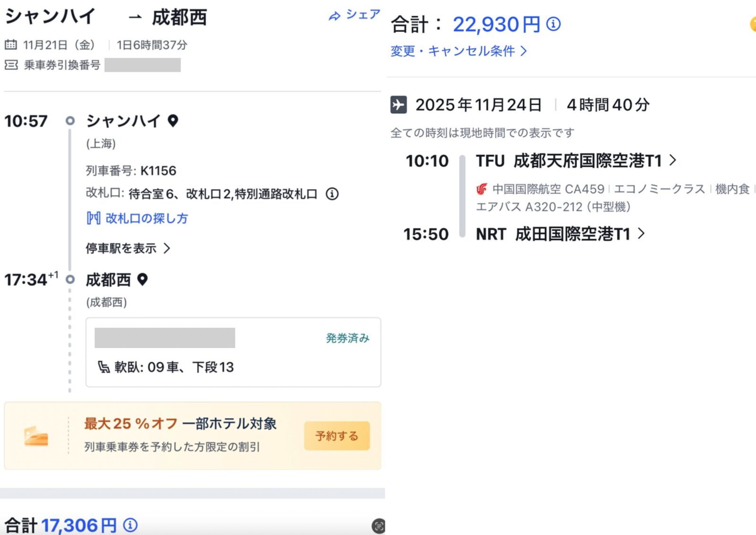
Task: Select the soft sleeper seat card
Action: [233, 352]
